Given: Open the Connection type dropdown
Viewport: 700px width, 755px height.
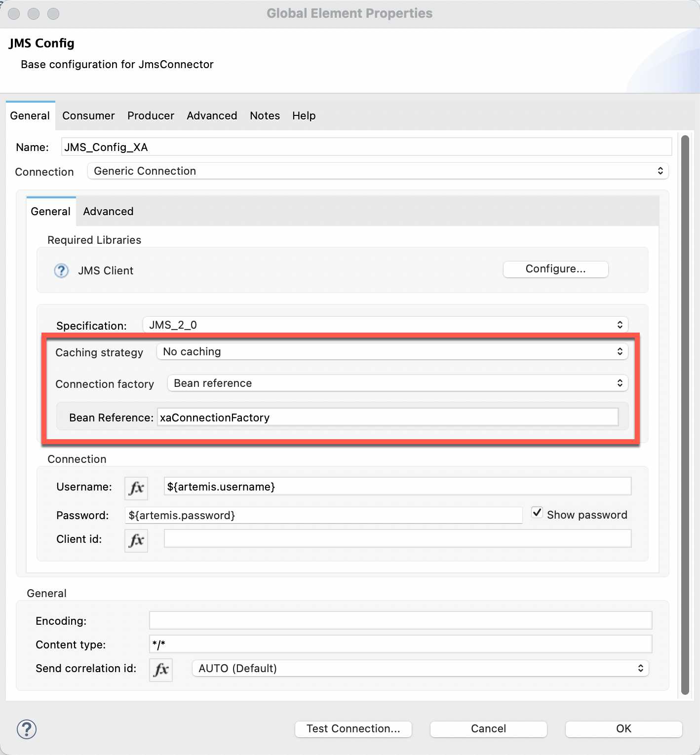Looking at the screenshot, I should click(378, 171).
